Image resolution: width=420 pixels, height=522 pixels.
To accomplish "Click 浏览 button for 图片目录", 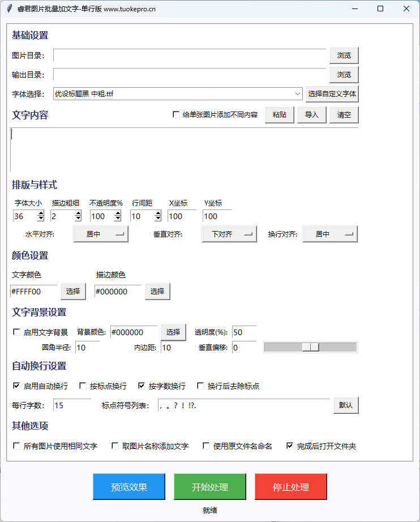I will [344, 55].
